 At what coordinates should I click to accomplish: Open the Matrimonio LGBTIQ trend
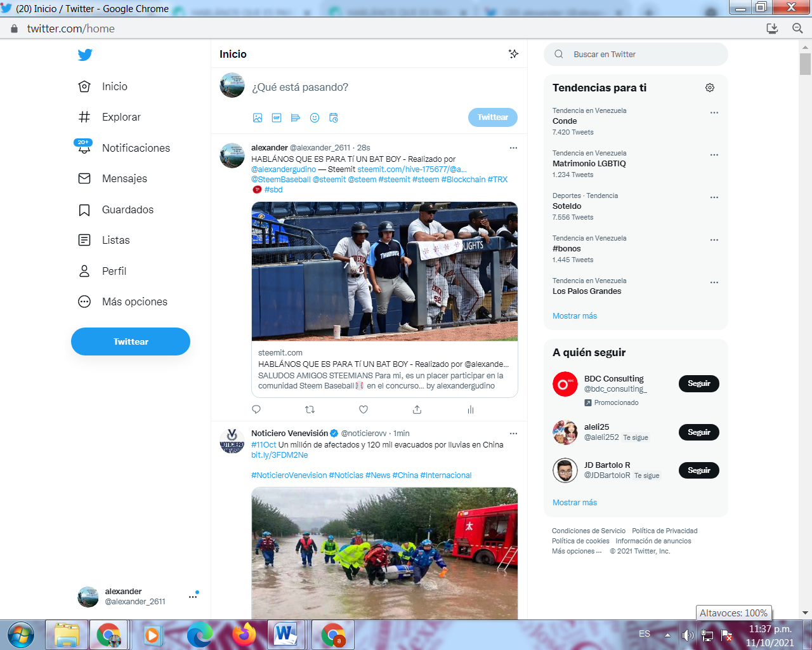tap(589, 164)
